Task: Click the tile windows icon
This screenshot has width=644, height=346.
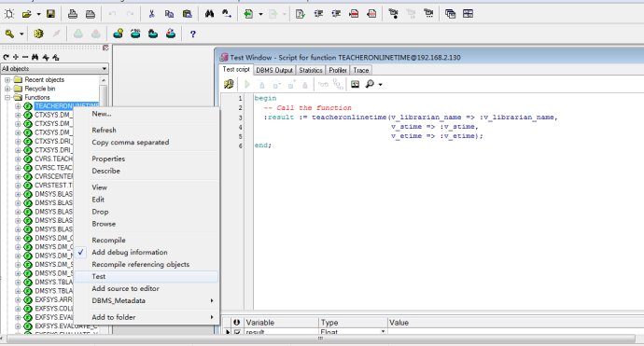Action: (x=468, y=14)
